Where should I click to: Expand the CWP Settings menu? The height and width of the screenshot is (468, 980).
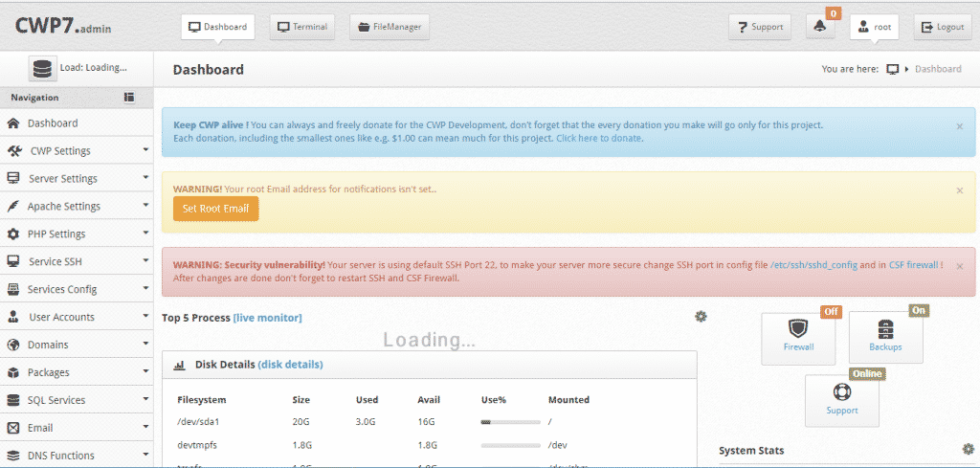tap(77, 151)
